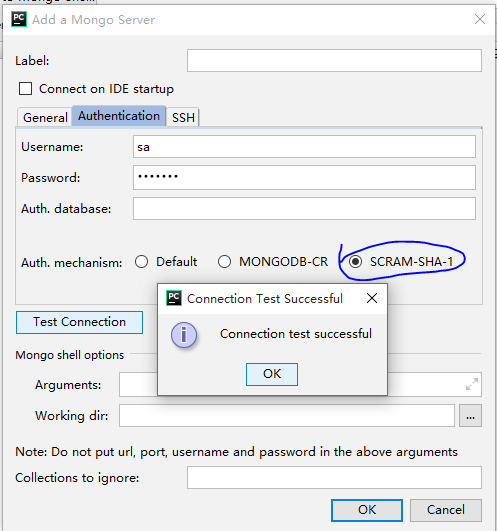Click the Password field
Screen dimensions: 497x531
pos(304,177)
